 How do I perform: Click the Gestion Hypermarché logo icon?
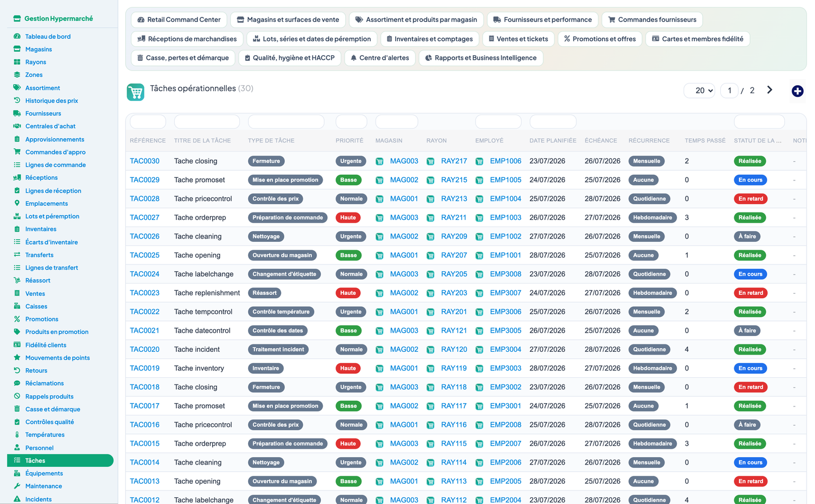point(17,19)
